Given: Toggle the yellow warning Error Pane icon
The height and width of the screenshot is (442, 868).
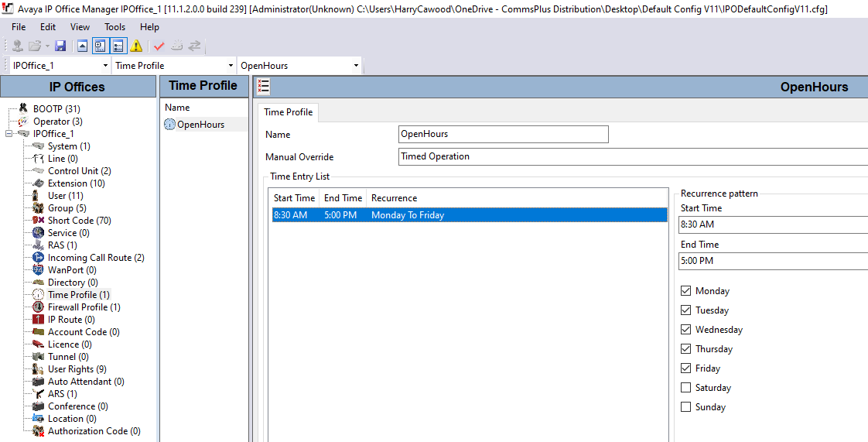Looking at the screenshot, I should [136, 46].
